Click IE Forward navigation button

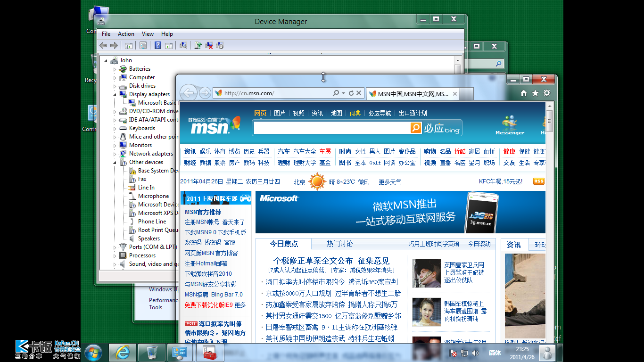coord(205,93)
